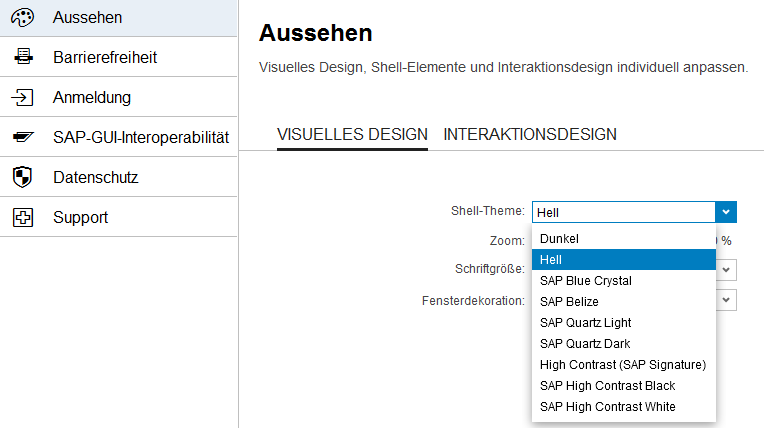Viewport: 764px width, 428px height.
Task: Collapse the Shell-Theme dropdown arrow
Action: 727,211
